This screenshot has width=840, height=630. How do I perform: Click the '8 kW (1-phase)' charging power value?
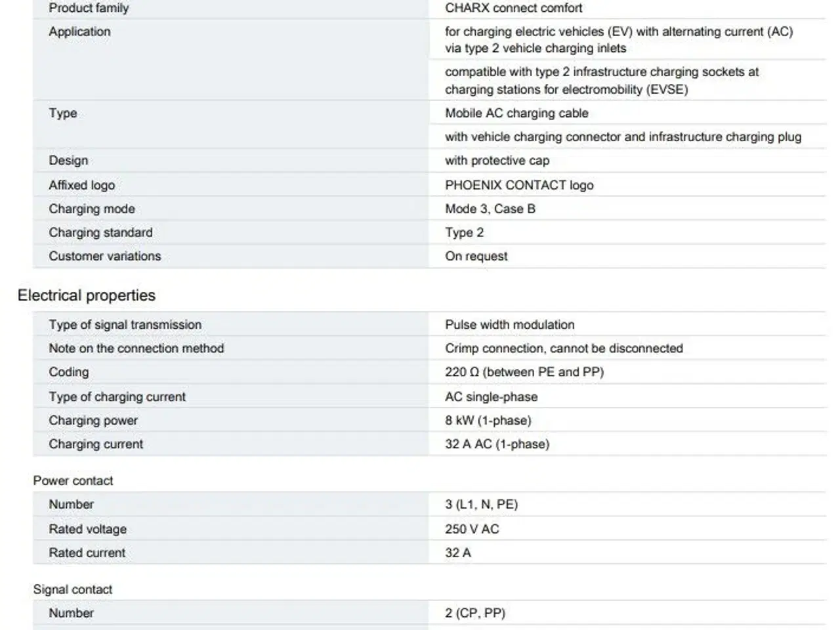point(488,420)
